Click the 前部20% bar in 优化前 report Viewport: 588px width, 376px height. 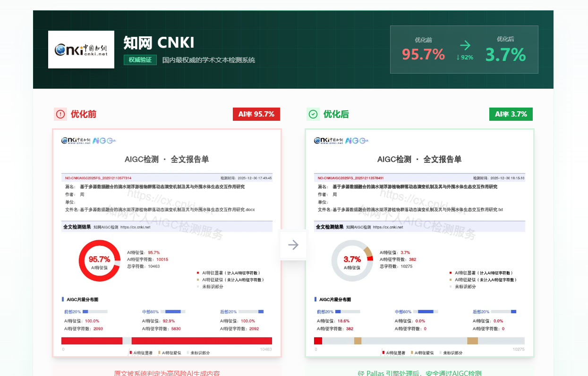click(95, 312)
